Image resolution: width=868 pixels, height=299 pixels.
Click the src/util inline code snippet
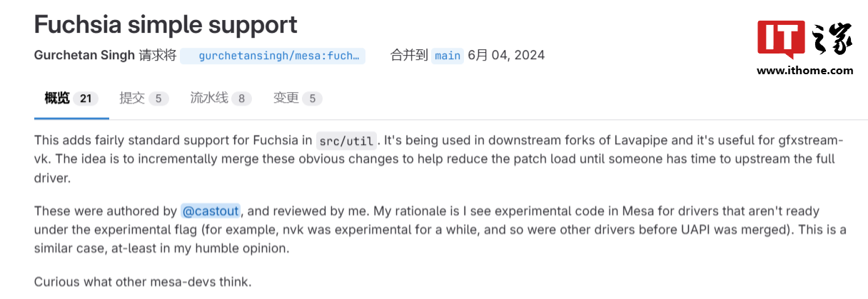(x=347, y=141)
